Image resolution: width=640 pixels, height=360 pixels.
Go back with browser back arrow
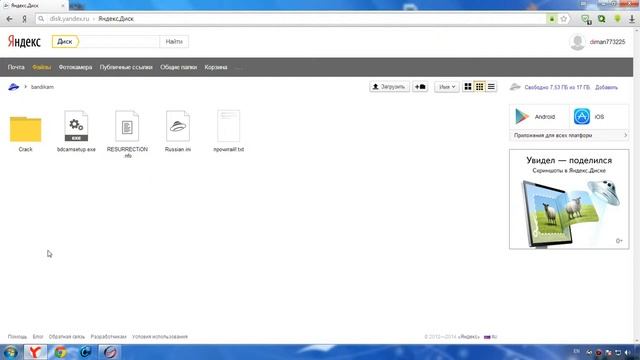point(9,19)
